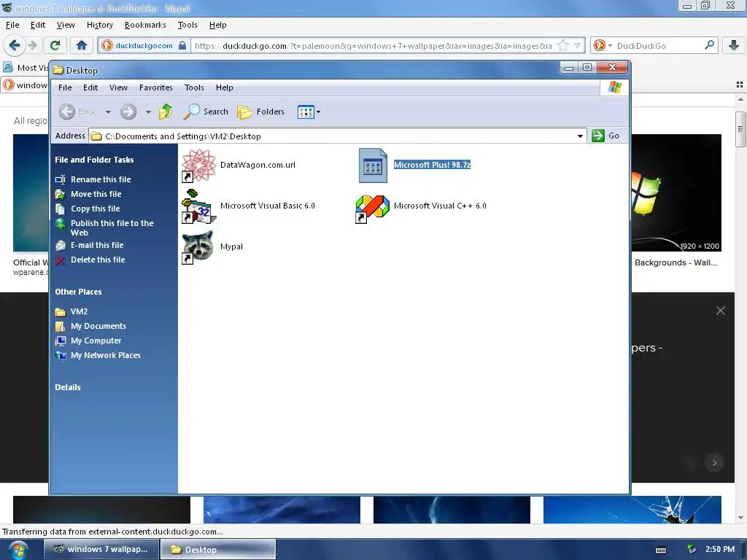Screen dimensions: 747x560
Task: Close the image detail panel with X
Action: click(720, 311)
